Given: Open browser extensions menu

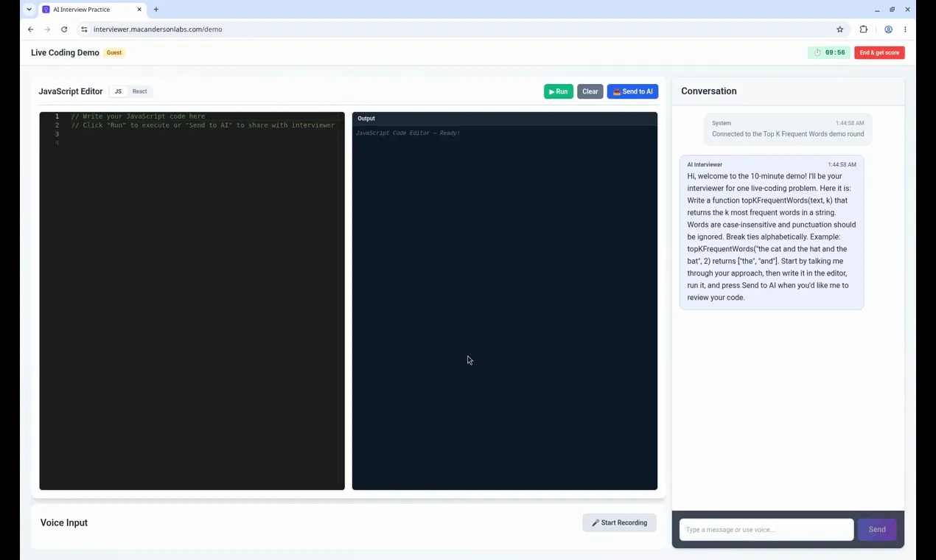Looking at the screenshot, I should pos(864,29).
